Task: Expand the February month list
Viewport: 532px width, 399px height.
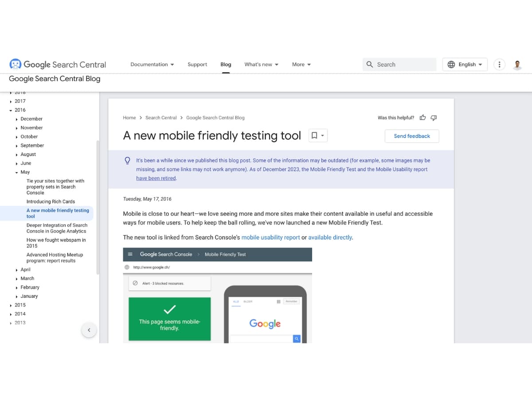Action: click(17, 288)
